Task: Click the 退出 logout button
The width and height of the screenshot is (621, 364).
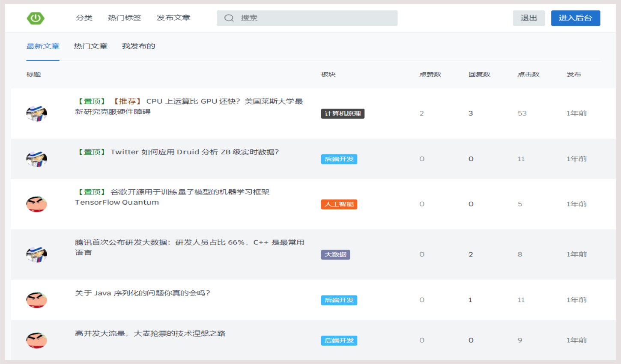Action: tap(528, 18)
